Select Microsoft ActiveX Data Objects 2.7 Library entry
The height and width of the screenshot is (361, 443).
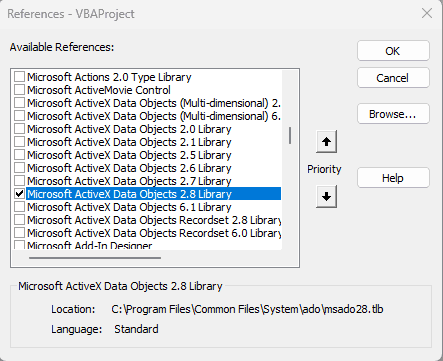click(x=129, y=181)
